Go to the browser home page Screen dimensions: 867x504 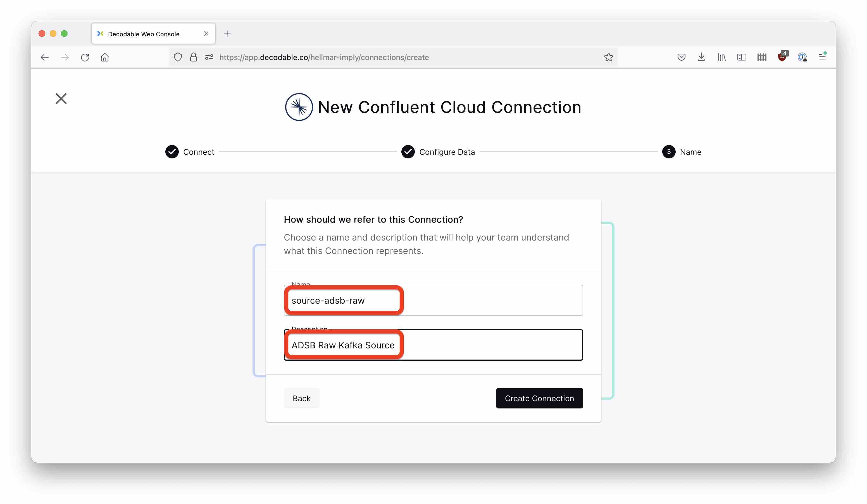(x=104, y=57)
